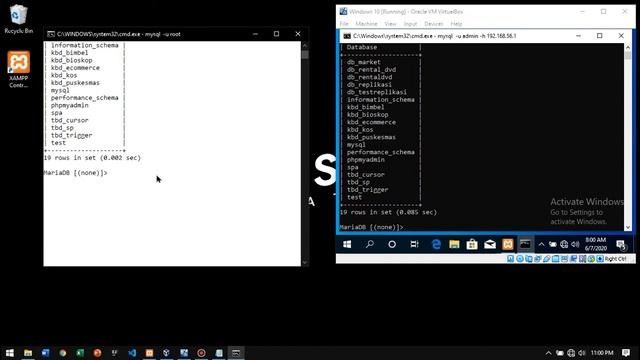Click the host Windows Start button
Screen dimensions: 640x360
(x=9, y=353)
